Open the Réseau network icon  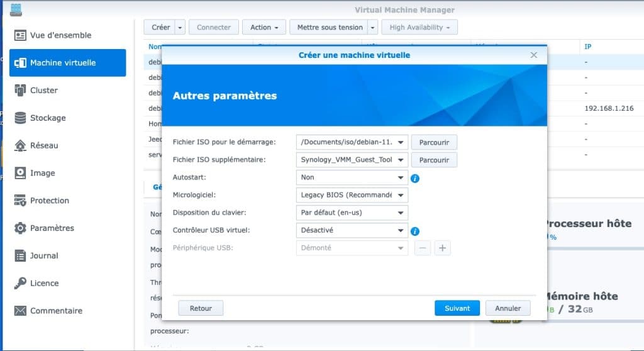click(x=20, y=145)
